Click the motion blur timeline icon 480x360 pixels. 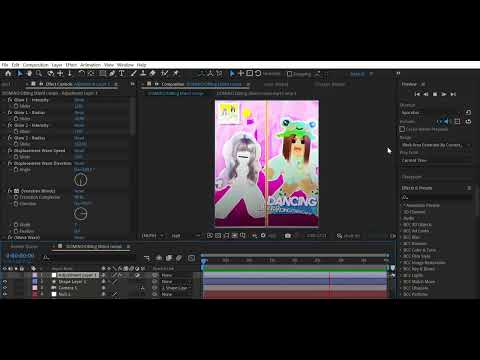(x=179, y=258)
